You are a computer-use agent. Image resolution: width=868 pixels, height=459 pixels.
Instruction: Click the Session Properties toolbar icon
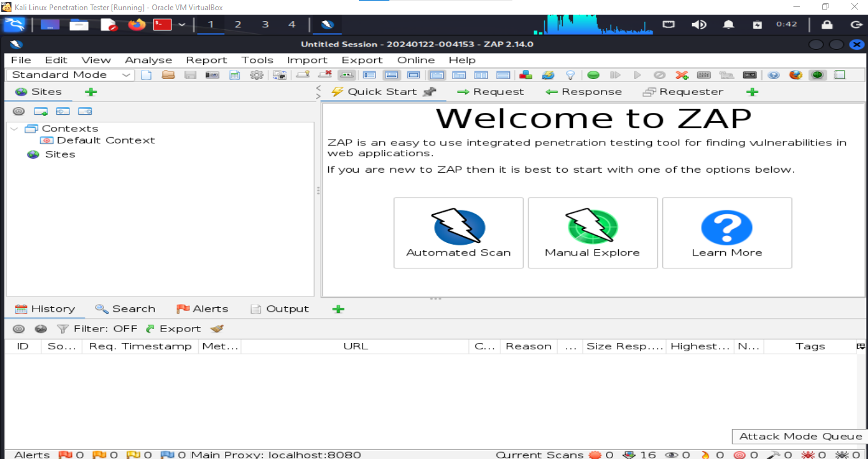coord(235,75)
